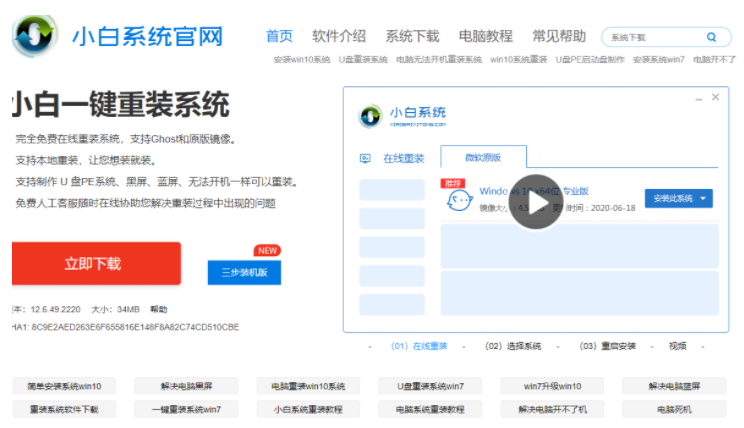Expand the 安装此系统 dropdown arrow
The height and width of the screenshot is (428, 744).
coord(703,198)
